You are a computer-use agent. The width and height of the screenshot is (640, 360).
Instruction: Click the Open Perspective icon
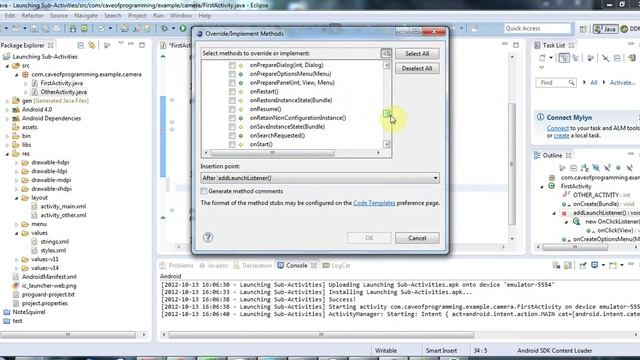(583, 29)
